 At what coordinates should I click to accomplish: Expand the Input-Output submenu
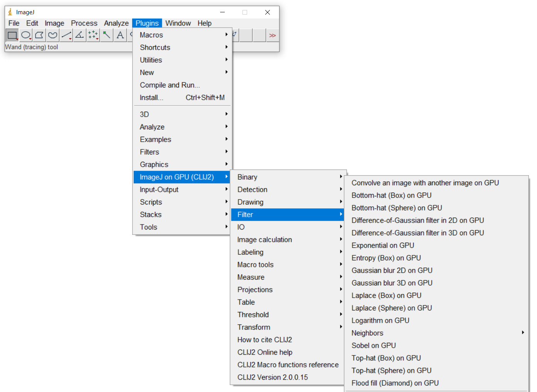182,189
